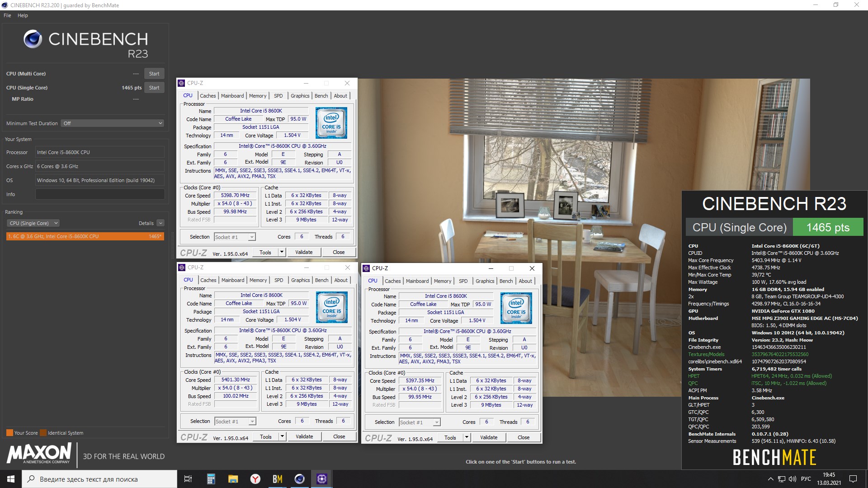Open Tools dropdown arrow in bottom-left CPU-Z window
868x488 pixels.
[282, 436]
